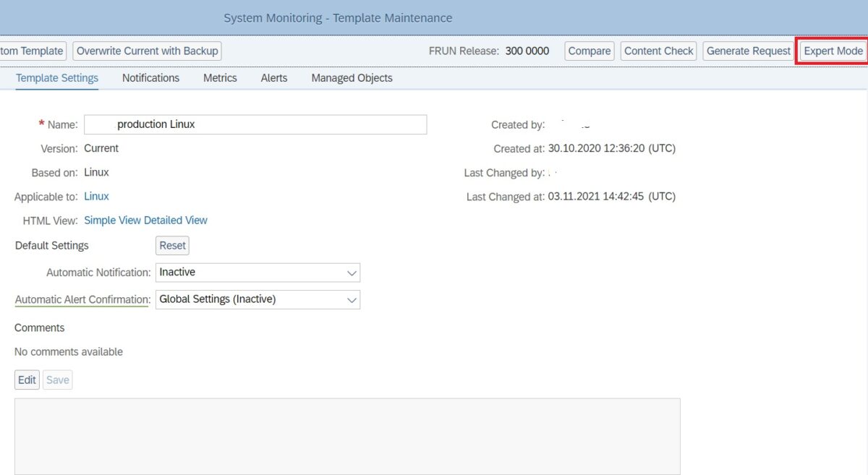Click inside the empty comments text area
Image resolution: width=868 pixels, height=475 pixels.
click(x=349, y=432)
